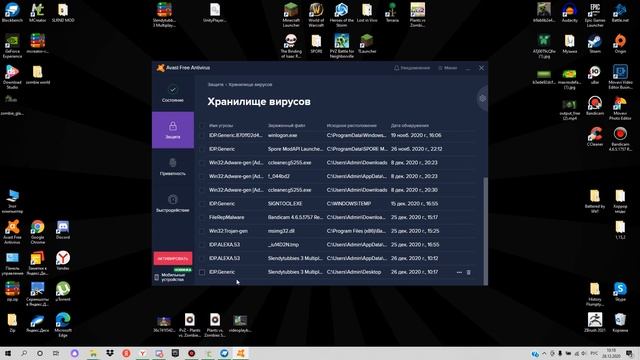Open the Быстродействие section in sidebar
640x360 pixels.
pyautogui.click(x=173, y=203)
